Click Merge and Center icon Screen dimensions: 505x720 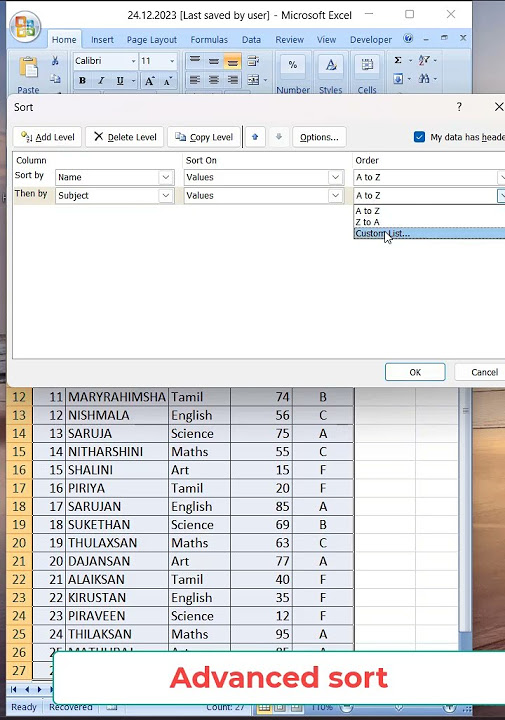click(253, 80)
